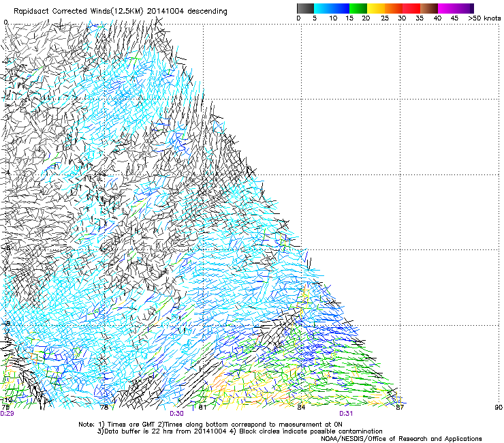Screen dimensions: 504x443
Task: Click the gray 0-5 knots color segment
Action: (305, 8)
